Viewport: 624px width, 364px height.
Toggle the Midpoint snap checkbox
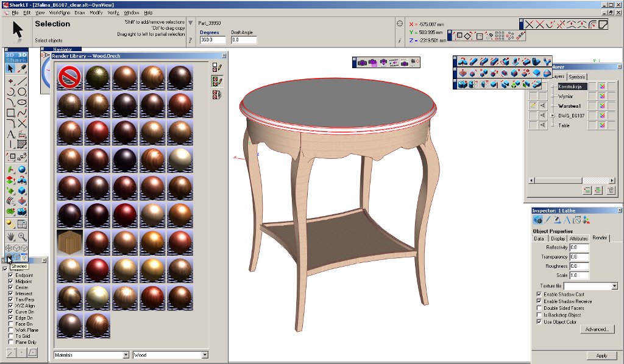[11, 282]
